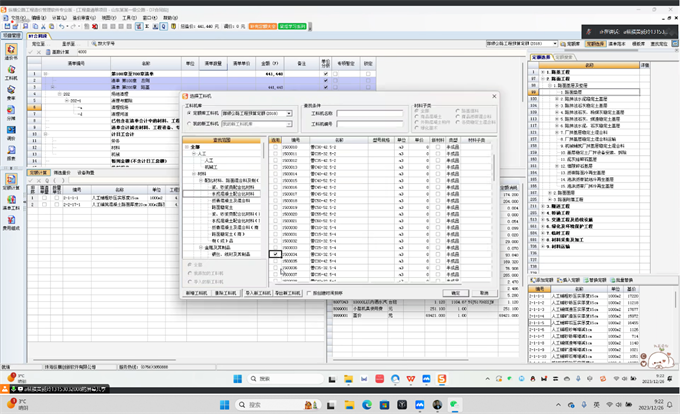Image resolution: width=680 pixels, height=414 pixels.
Task: Click the 确定 button in the dialog
Action: (x=456, y=293)
